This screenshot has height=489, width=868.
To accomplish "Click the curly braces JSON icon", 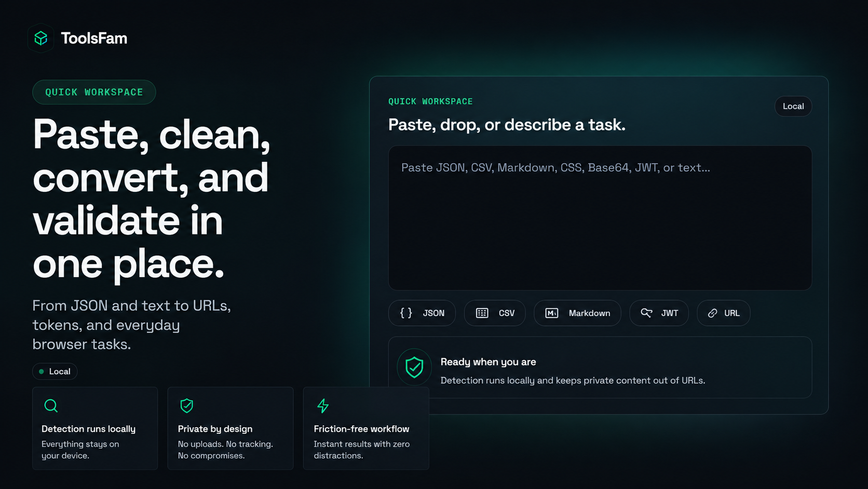I will point(406,313).
